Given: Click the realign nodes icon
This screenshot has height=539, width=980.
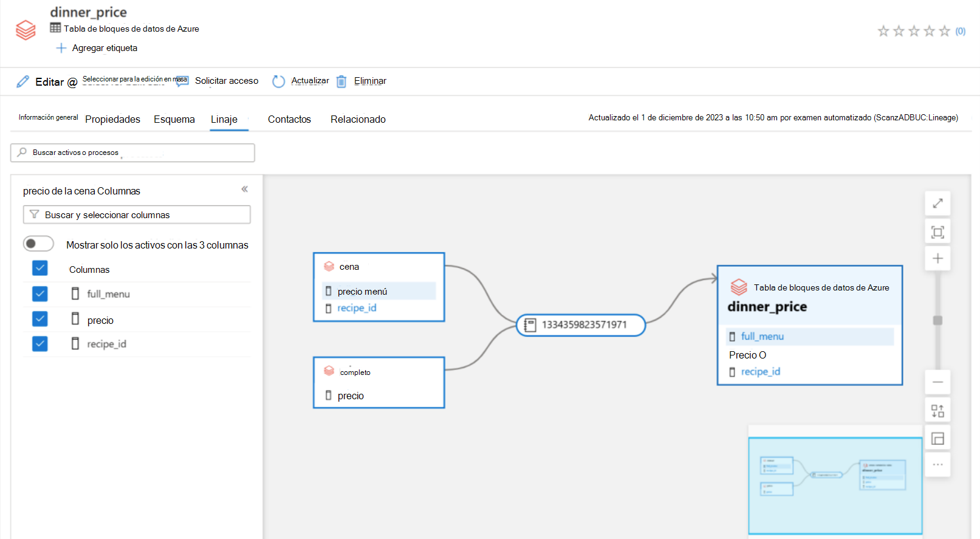Looking at the screenshot, I should click(937, 411).
